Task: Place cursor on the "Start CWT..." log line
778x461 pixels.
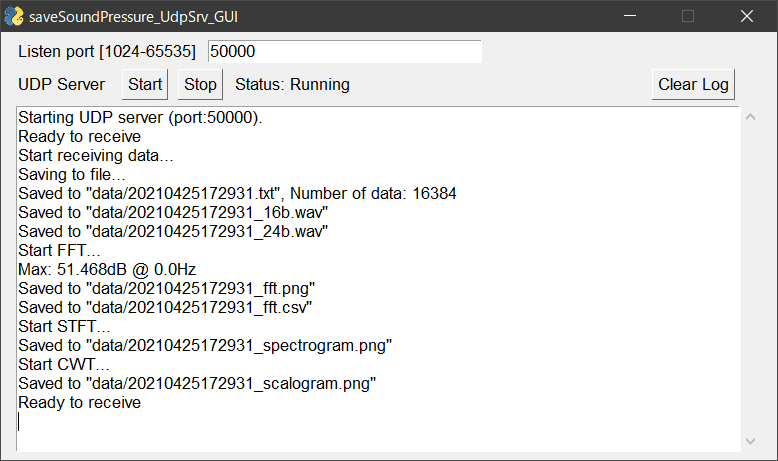Action: (64, 365)
